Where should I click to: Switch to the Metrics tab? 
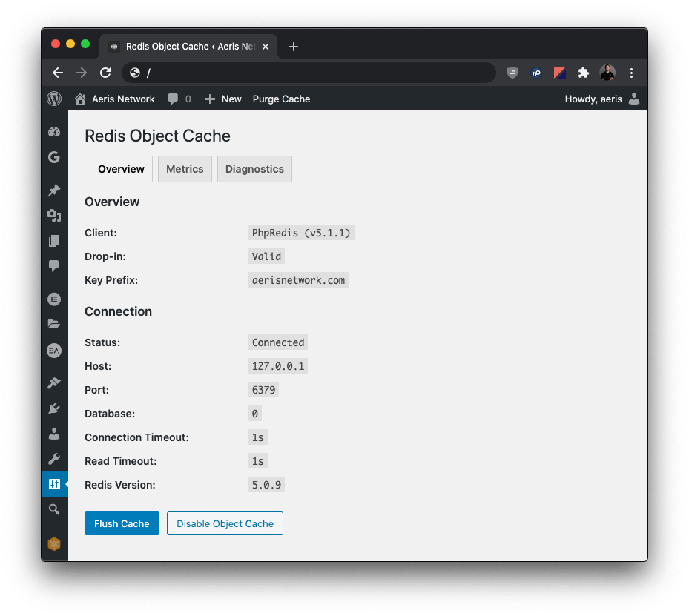tap(184, 168)
